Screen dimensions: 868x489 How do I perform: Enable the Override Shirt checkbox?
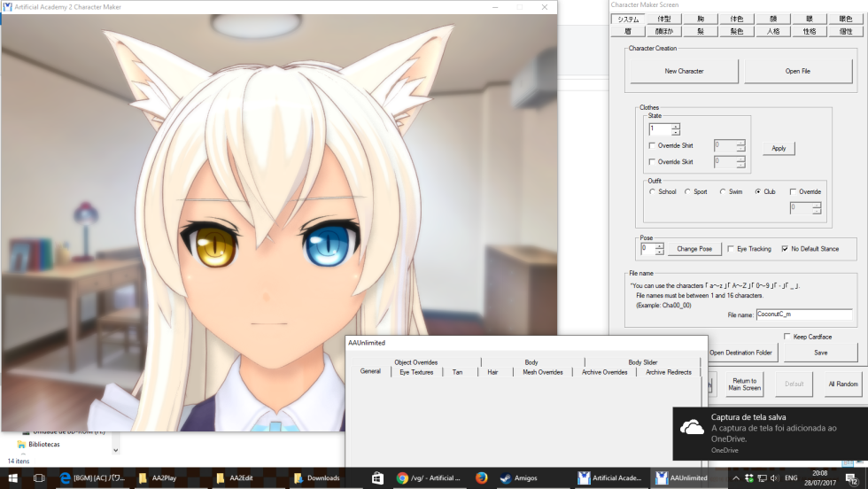coord(653,145)
